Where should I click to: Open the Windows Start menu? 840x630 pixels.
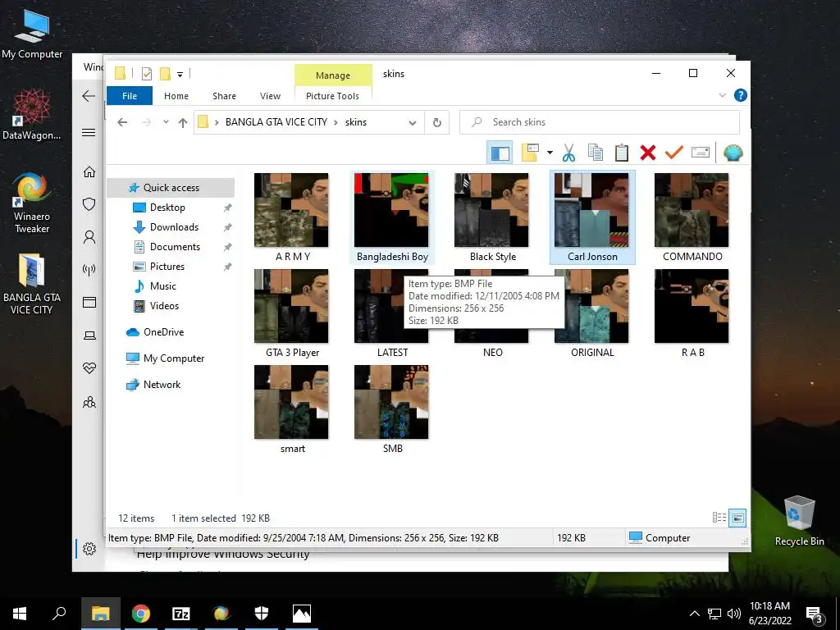coord(20,614)
